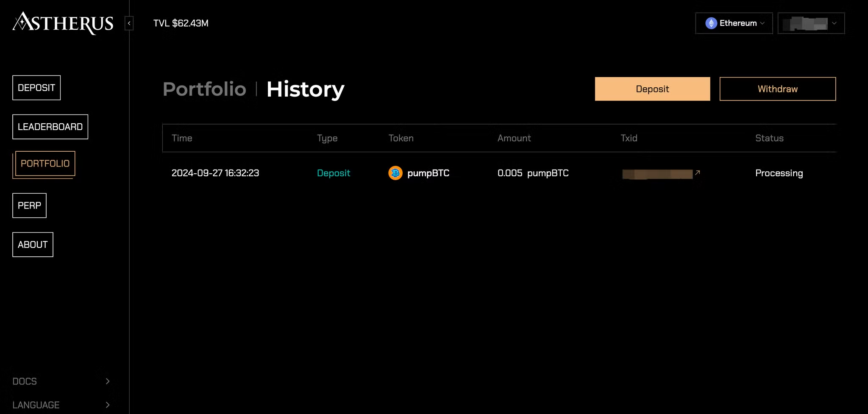Click the Ethereum network icon
Image resolution: width=868 pixels, height=414 pixels.
(711, 23)
